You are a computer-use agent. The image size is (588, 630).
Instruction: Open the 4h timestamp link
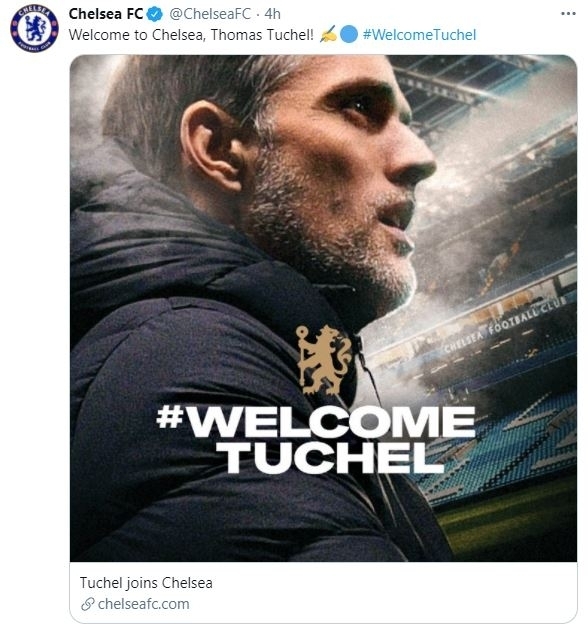(272, 14)
